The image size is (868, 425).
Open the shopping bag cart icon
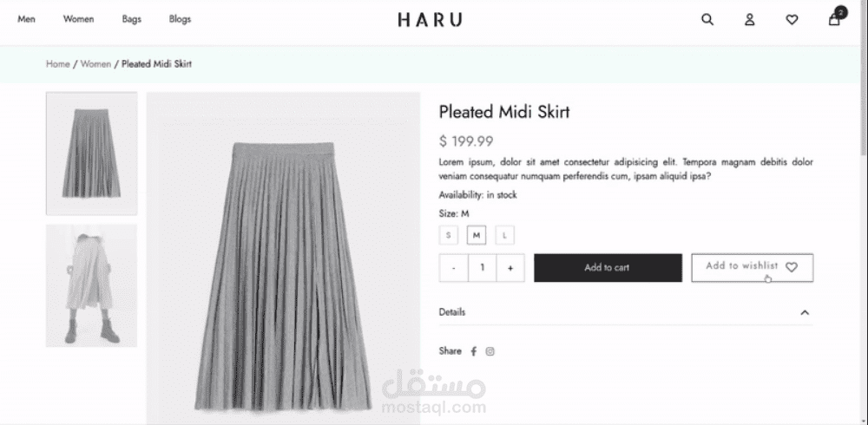[x=834, y=19]
